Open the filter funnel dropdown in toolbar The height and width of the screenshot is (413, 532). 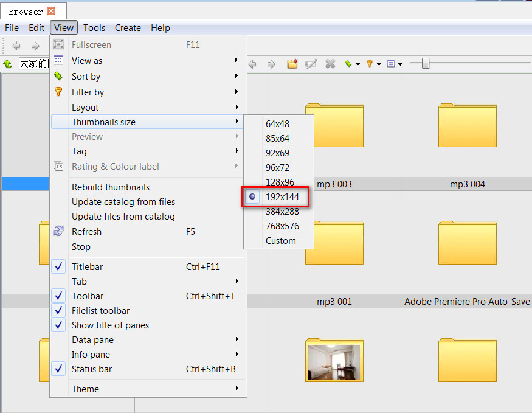[372, 64]
